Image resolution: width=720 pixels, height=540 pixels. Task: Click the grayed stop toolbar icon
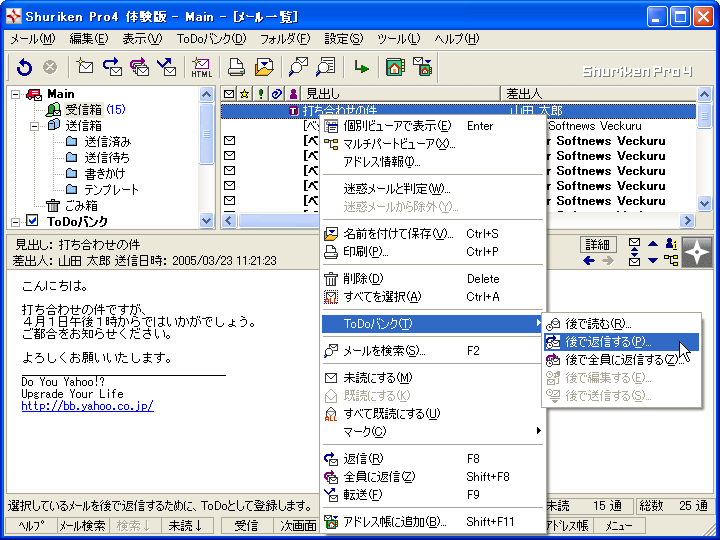(50, 68)
